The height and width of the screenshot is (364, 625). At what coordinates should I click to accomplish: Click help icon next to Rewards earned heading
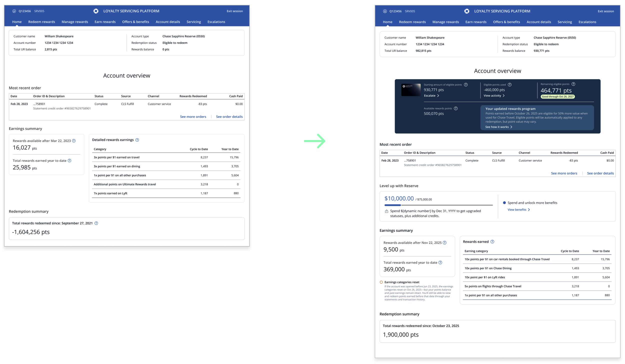(492, 242)
